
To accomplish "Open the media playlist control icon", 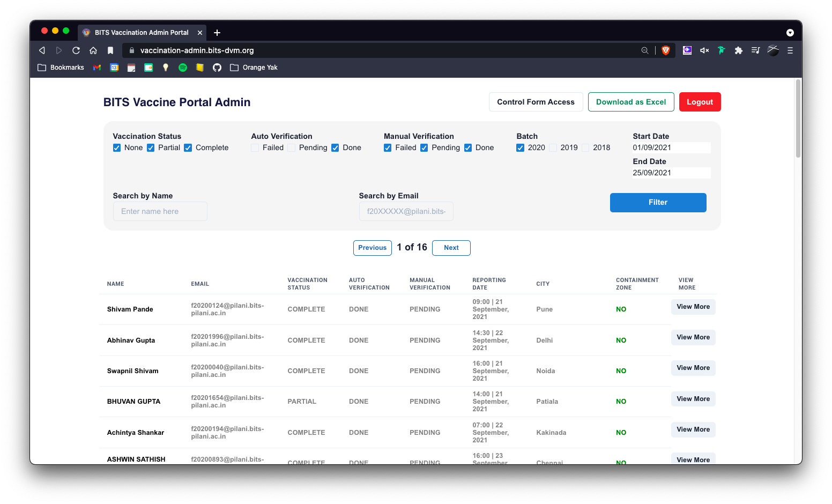I will pyautogui.click(x=756, y=50).
